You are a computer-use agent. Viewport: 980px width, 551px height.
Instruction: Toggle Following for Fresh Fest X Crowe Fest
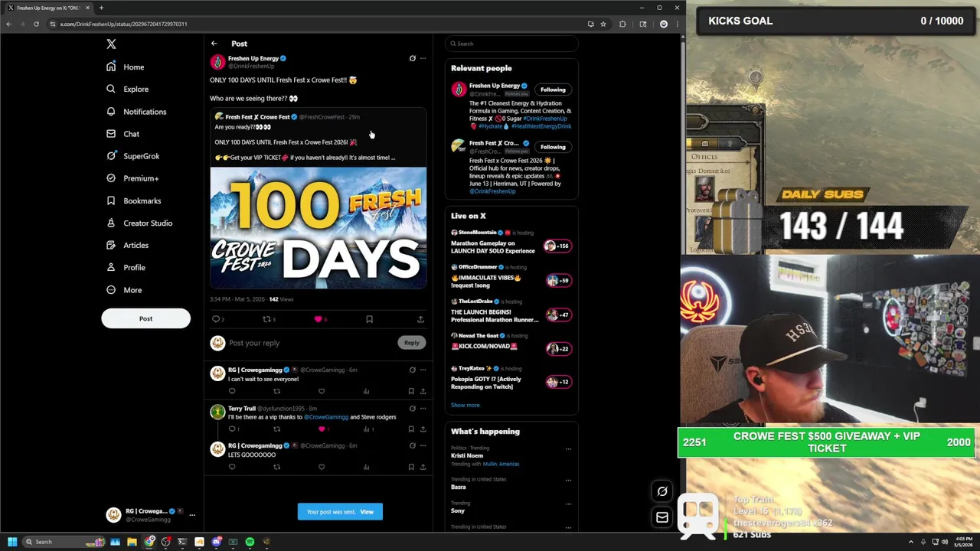[553, 147]
